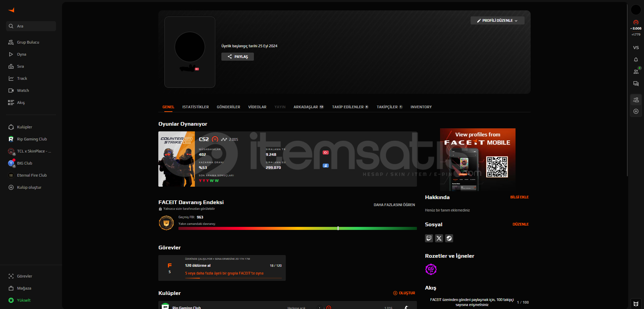Click the match count '402'
The image size is (644, 309).
202,154
